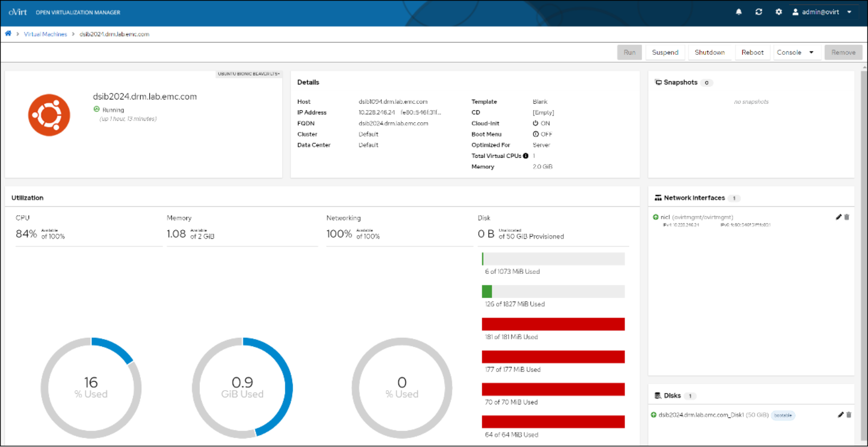Click the Networking 0% Used donut chart
Image resolution: width=868 pixels, height=447 pixels.
coord(402,388)
